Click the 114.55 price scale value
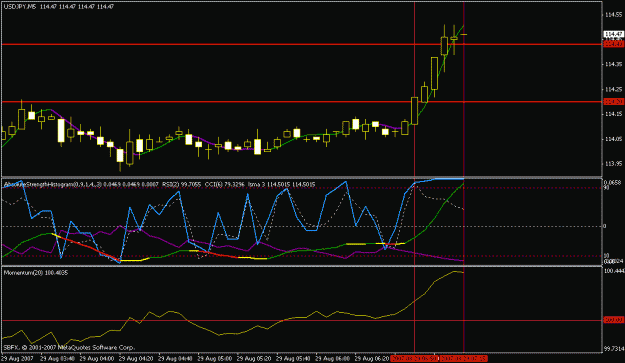The height and width of the screenshot is (363, 625). [x=613, y=15]
